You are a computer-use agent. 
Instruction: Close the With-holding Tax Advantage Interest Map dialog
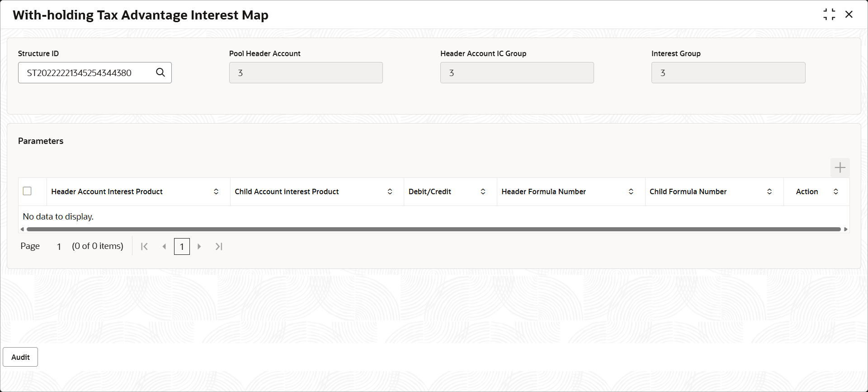click(849, 14)
